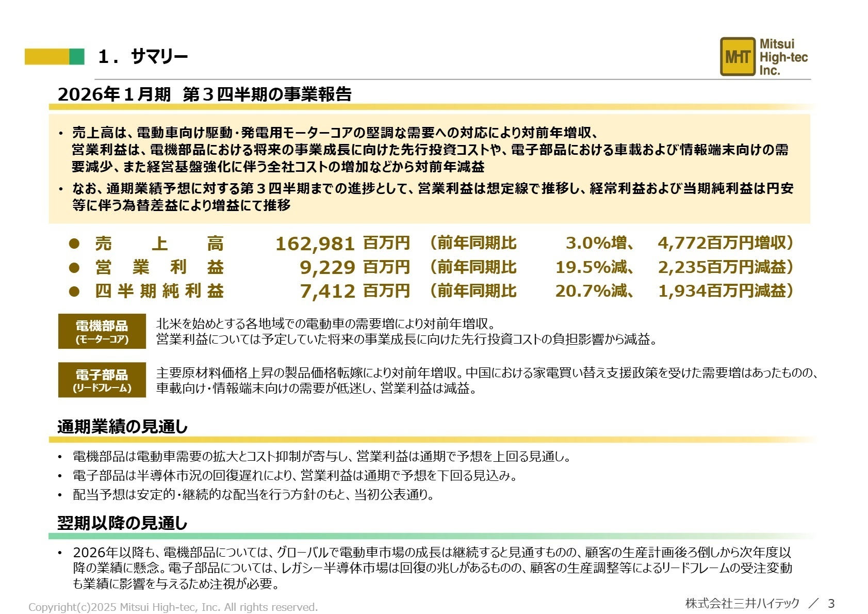
Task: Click the yellow gradient underline bar
Action: point(433,107)
